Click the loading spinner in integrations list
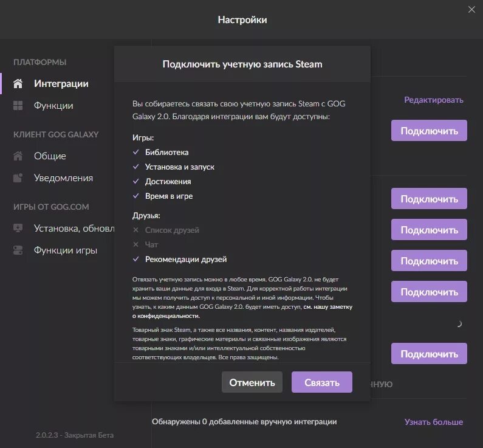Image resolution: width=483 pixels, height=448 pixels. pos(459,324)
